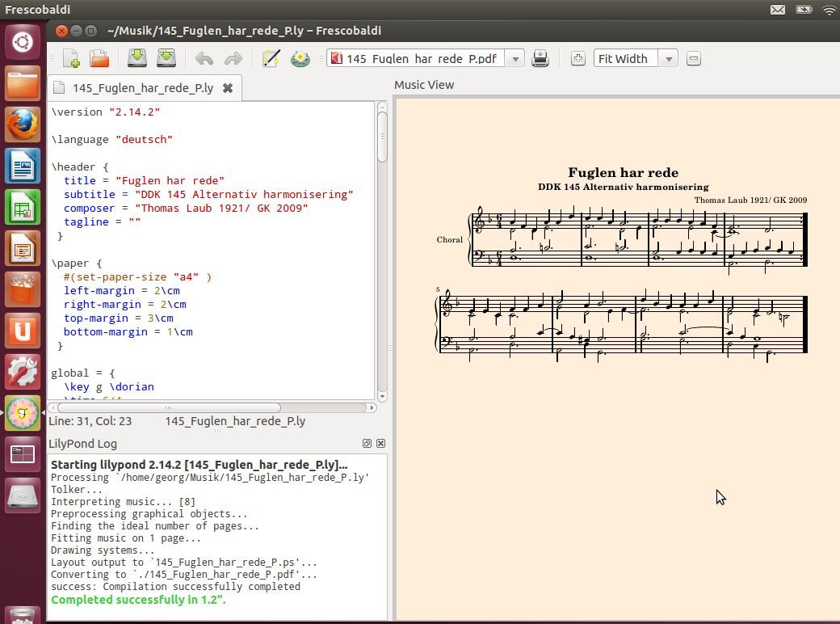The image size is (840, 624).
Task: Zoom out of the Music View
Action: pyautogui.click(x=694, y=58)
